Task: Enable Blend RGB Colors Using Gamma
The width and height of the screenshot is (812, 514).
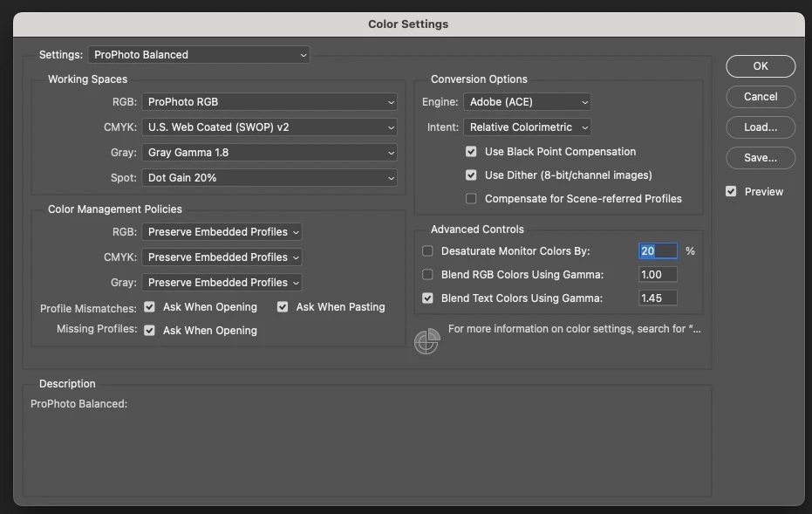Action: (427, 275)
